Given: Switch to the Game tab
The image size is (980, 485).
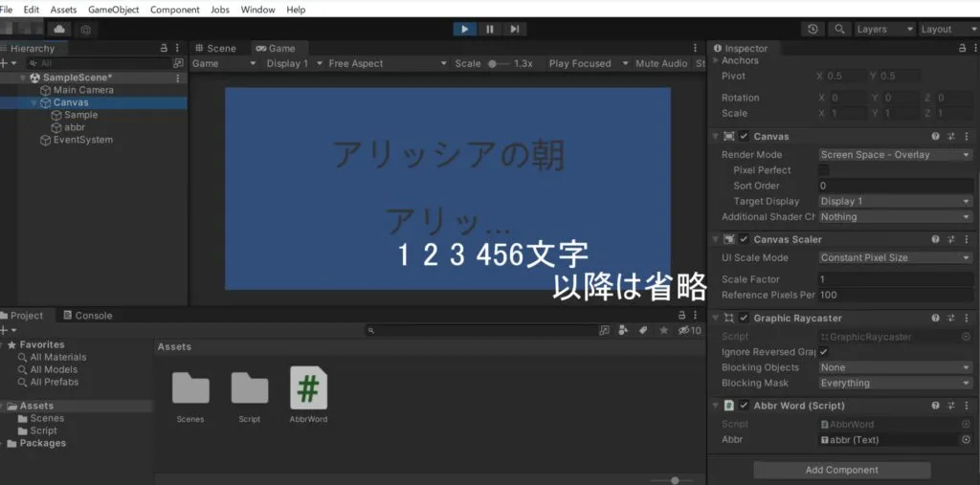Looking at the screenshot, I should [276, 48].
